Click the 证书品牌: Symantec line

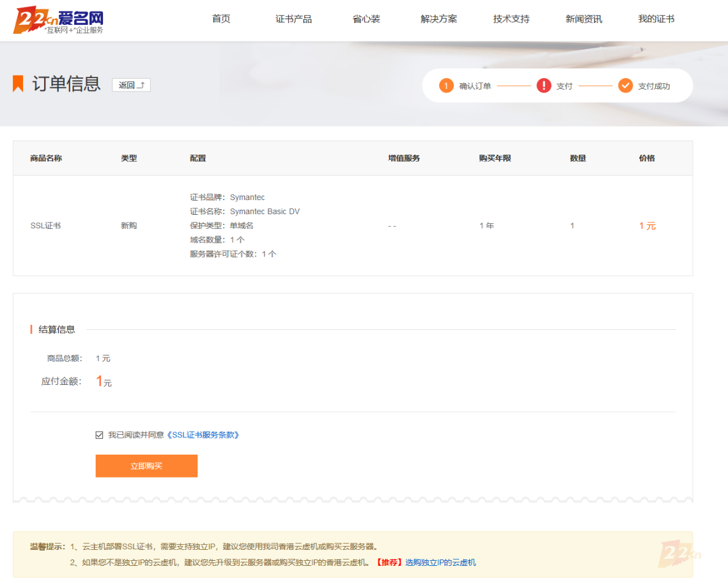tap(227, 197)
